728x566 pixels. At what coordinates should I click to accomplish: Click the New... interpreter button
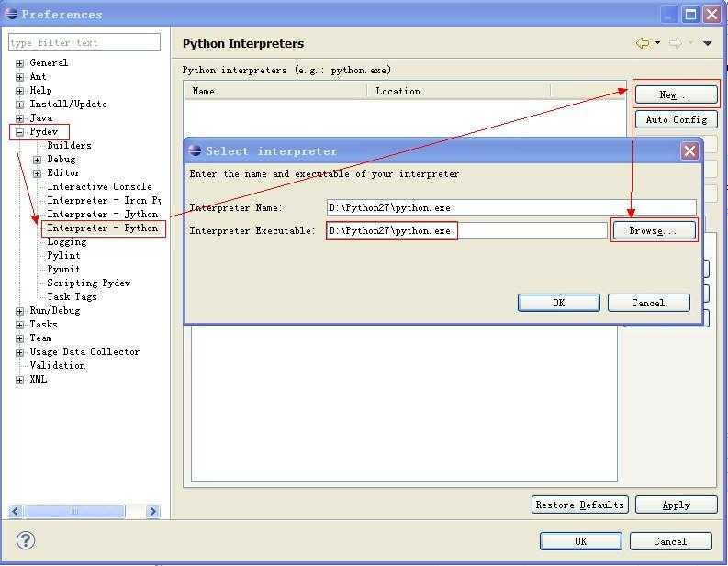[x=676, y=94]
